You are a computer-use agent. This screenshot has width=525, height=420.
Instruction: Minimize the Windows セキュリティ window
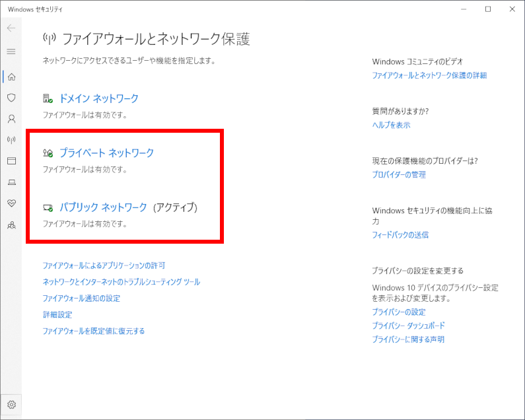pos(464,9)
